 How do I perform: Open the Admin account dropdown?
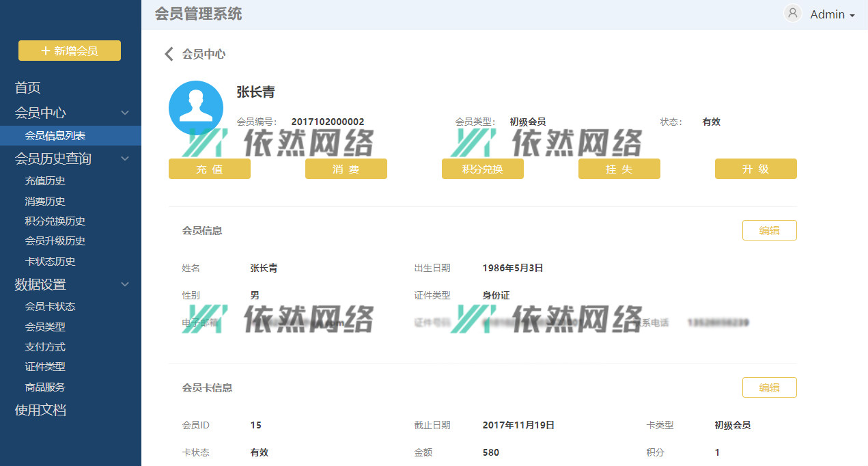point(832,14)
